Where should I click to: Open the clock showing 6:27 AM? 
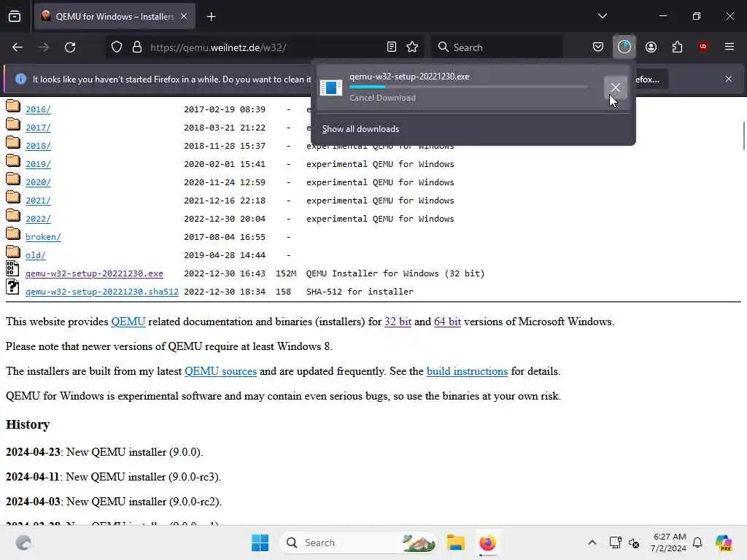pos(669,542)
